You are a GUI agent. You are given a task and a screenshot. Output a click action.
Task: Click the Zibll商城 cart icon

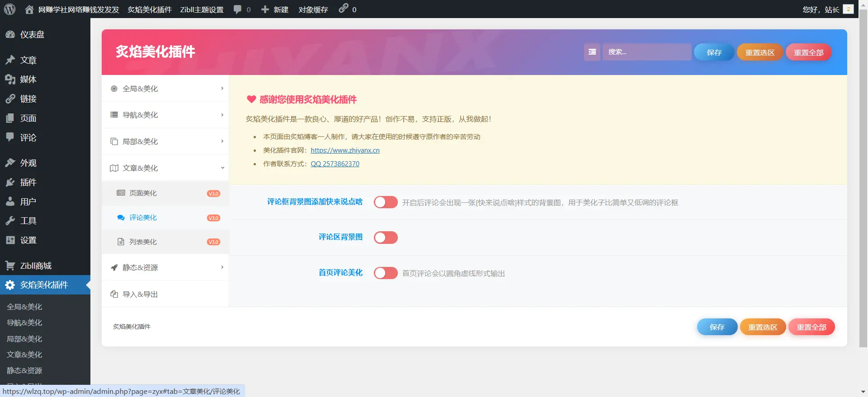tap(10, 266)
